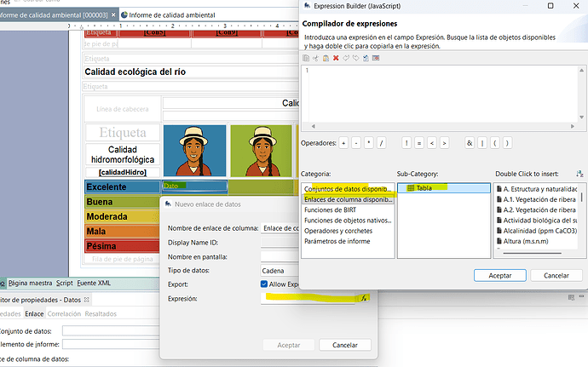Uncheck the Allow Export checkbox

pos(265,284)
